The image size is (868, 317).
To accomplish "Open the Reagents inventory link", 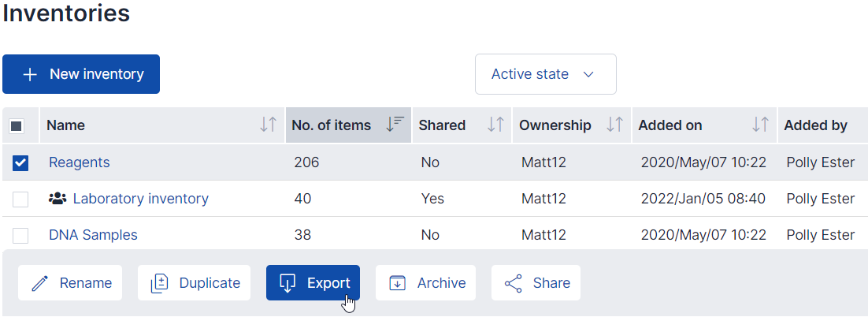I will 79,162.
